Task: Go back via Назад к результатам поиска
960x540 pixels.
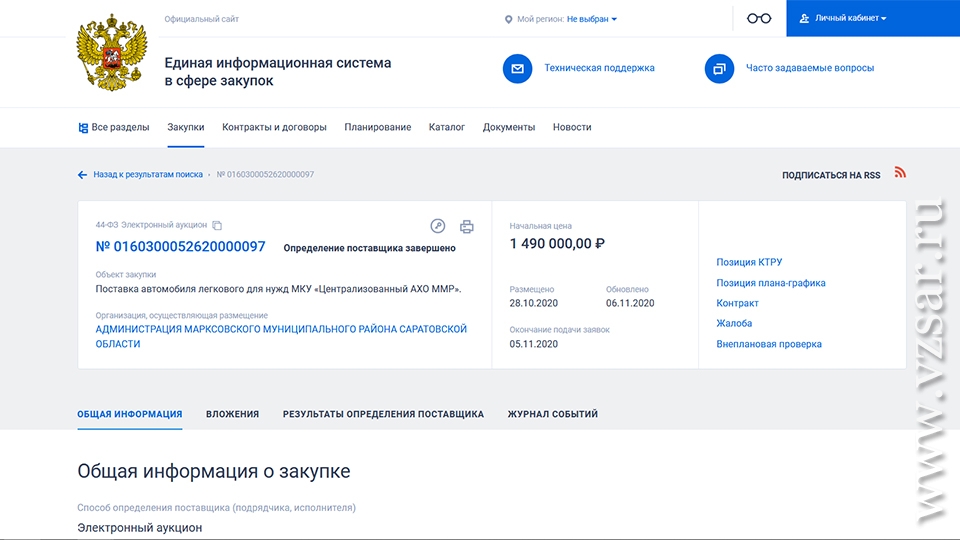Action: pyautogui.click(x=148, y=174)
